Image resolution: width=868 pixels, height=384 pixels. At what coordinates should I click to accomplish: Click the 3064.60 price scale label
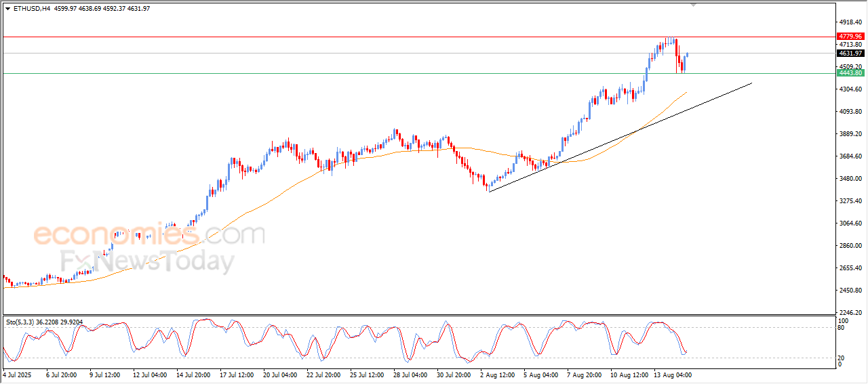point(850,223)
